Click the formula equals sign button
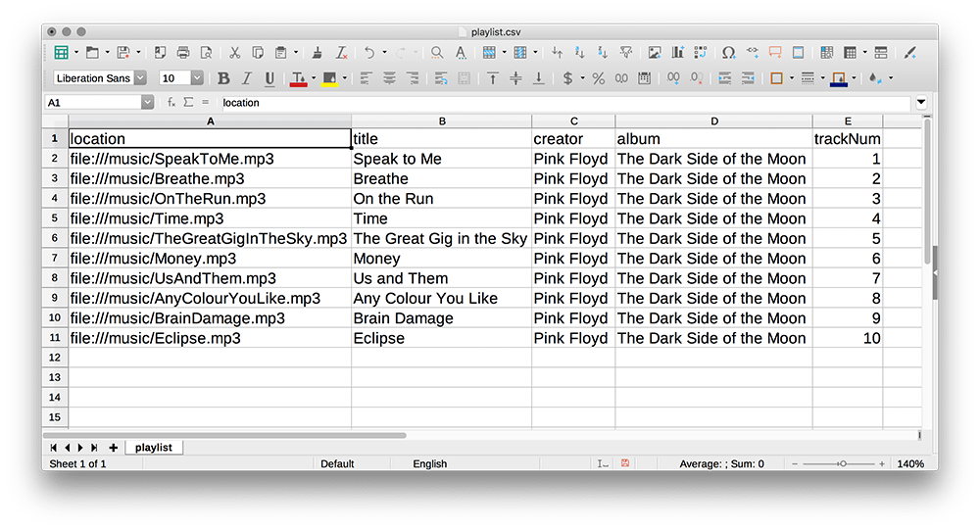The height and width of the screenshot is (530, 980). [205, 103]
